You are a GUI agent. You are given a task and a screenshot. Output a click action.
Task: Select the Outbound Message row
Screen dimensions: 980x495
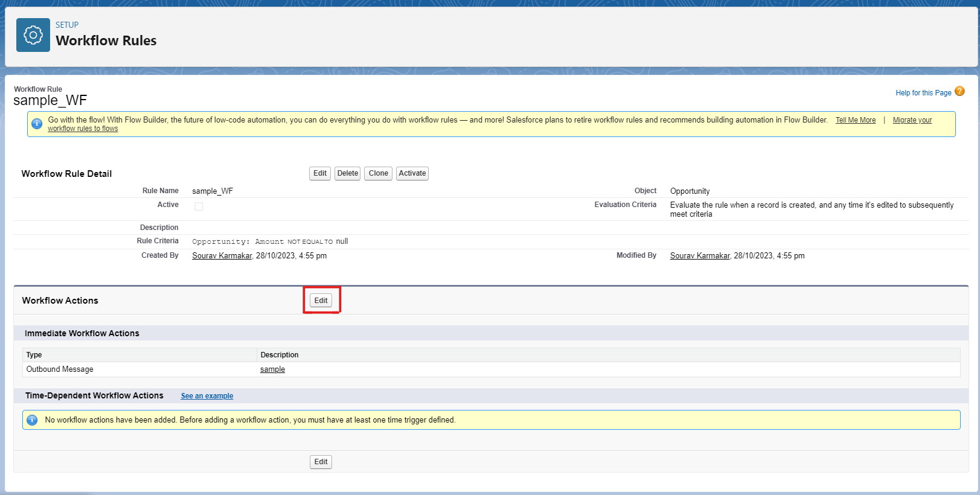click(60, 369)
